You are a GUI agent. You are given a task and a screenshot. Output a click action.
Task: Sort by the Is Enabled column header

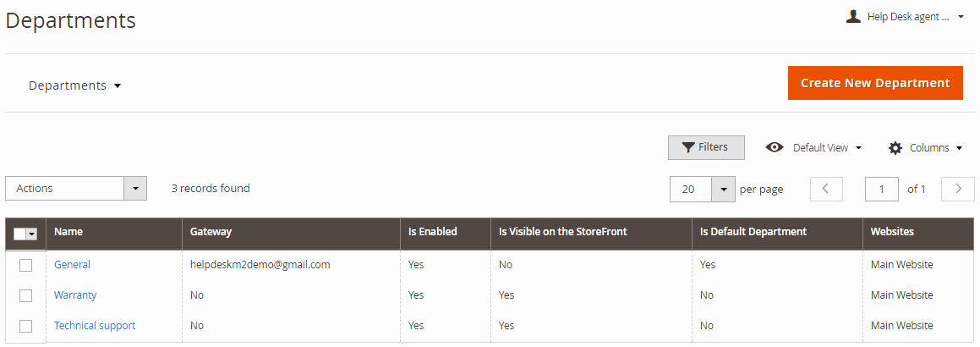click(x=432, y=231)
